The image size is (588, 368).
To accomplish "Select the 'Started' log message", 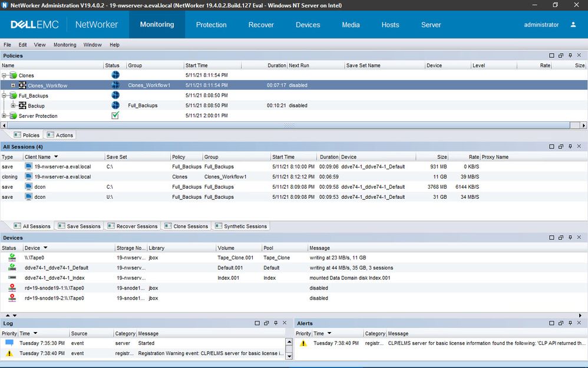I will [x=146, y=343].
